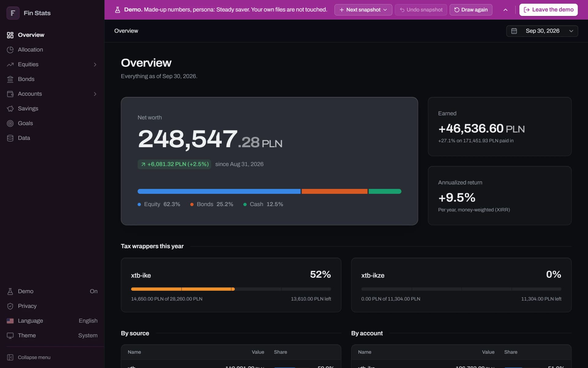Click the Savings piggy bank icon
The height and width of the screenshot is (368, 588).
pos(10,109)
